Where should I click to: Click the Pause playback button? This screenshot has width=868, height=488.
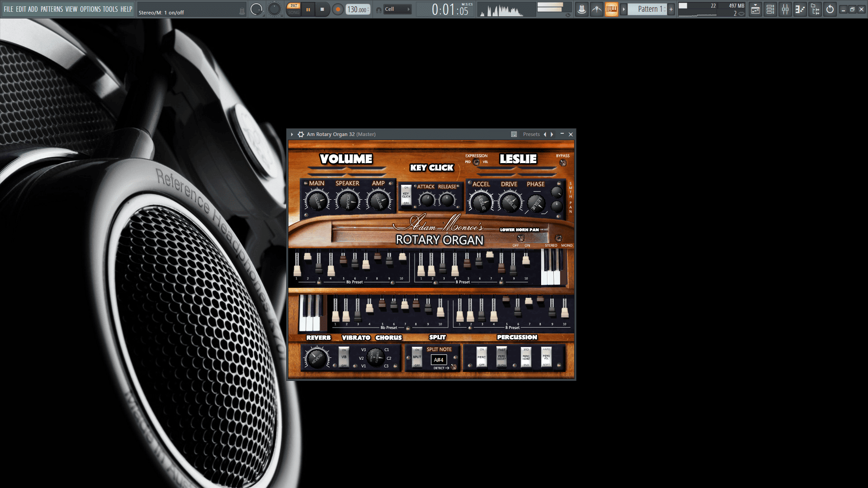308,9
